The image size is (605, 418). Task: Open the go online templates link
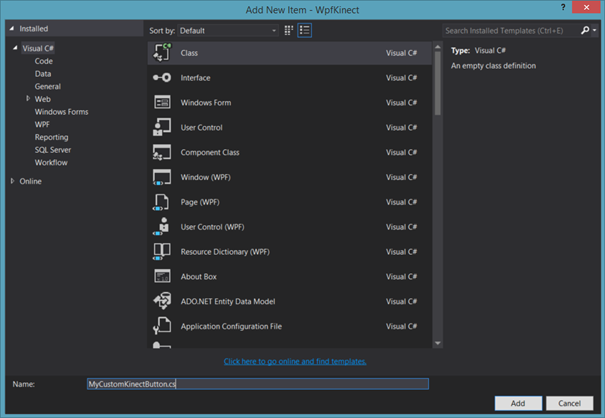pyautogui.click(x=295, y=361)
